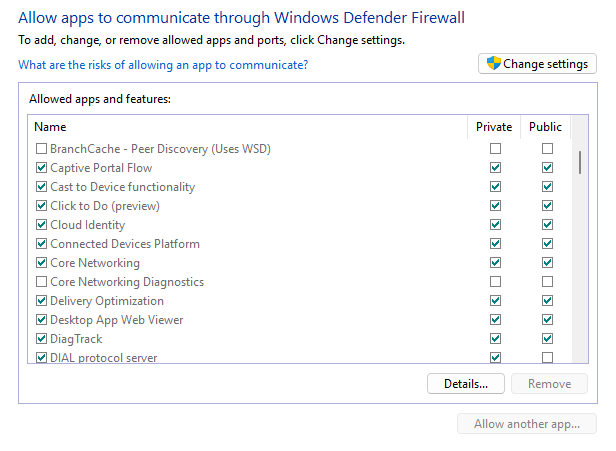This screenshot has width=616, height=451.
Task: Select the DIAL protocol server row text
Action: tap(104, 358)
